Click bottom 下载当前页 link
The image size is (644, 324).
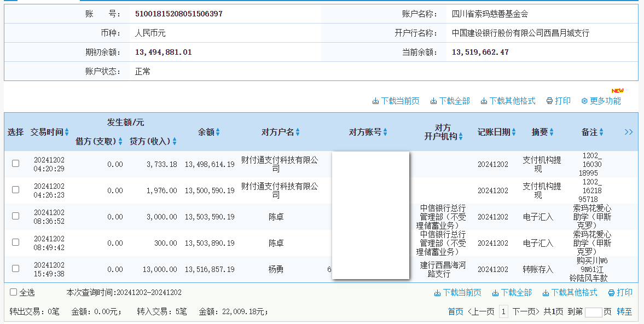(x=458, y=292)
